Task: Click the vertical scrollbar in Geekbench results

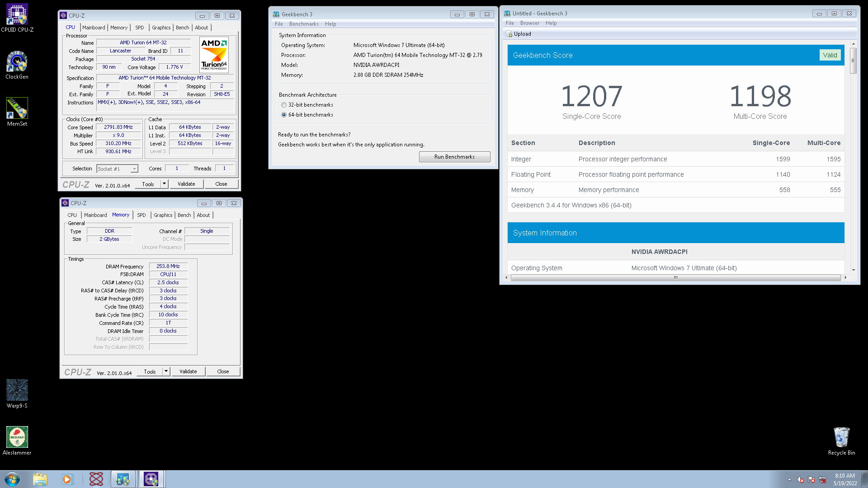Action: 853,61
